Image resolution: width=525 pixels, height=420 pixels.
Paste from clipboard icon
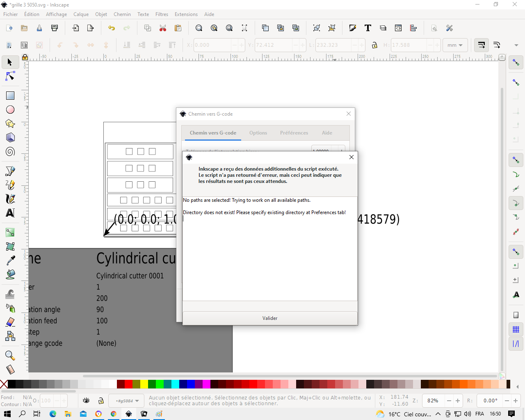[178, 28]
